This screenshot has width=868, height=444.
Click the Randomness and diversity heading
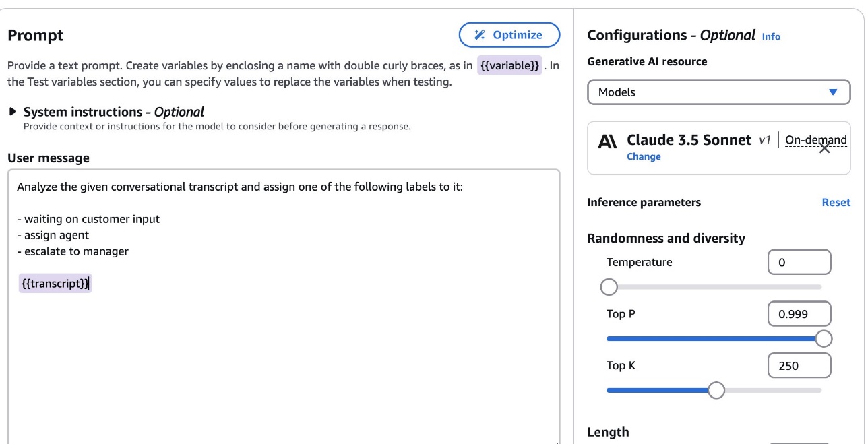(666, 239)
